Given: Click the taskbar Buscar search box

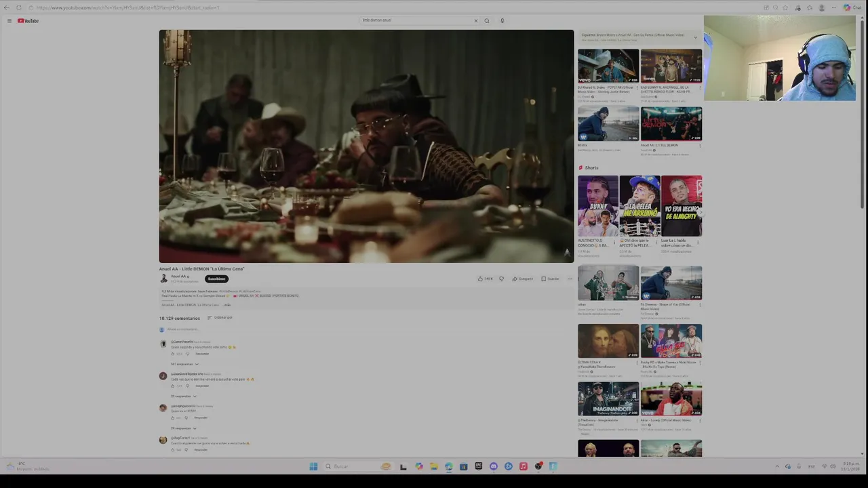Looking at the screenshot, I should point(357,466).
